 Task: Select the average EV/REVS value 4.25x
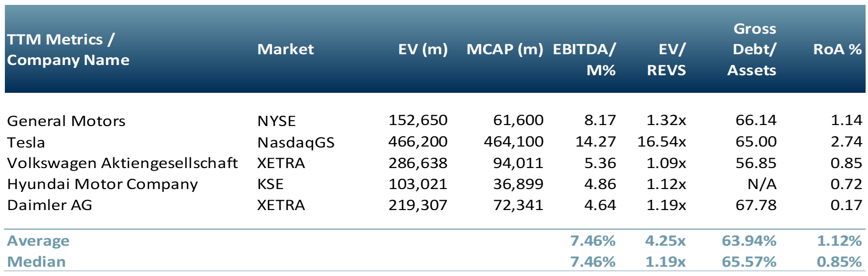[x=665, y=241]
